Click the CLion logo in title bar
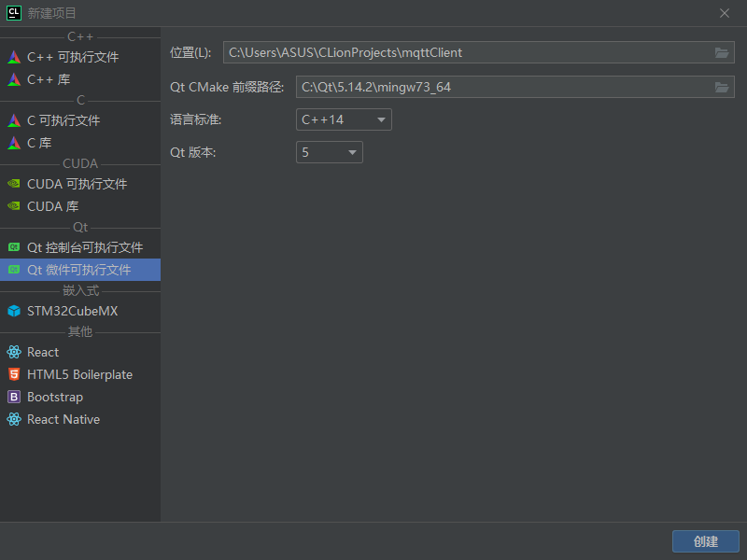Image resolution: width=747 pixels, height=560 pixels. (x=14, y=13)
